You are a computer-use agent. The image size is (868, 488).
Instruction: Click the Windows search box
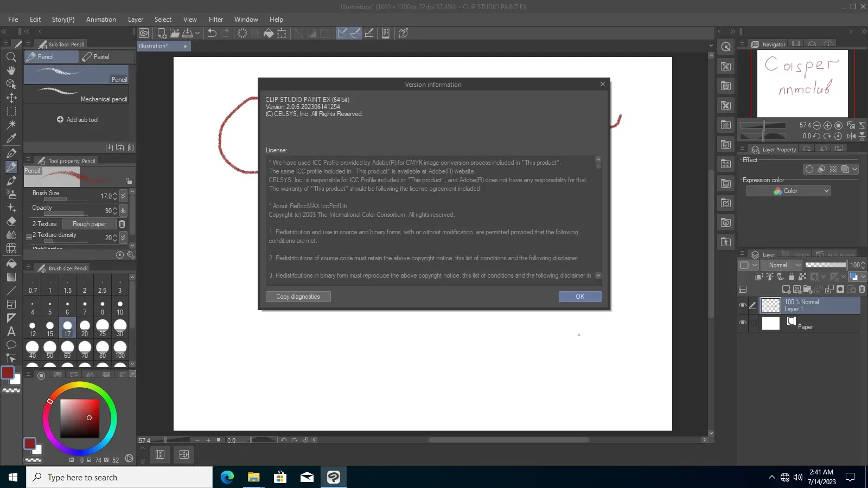click(119, 477)
